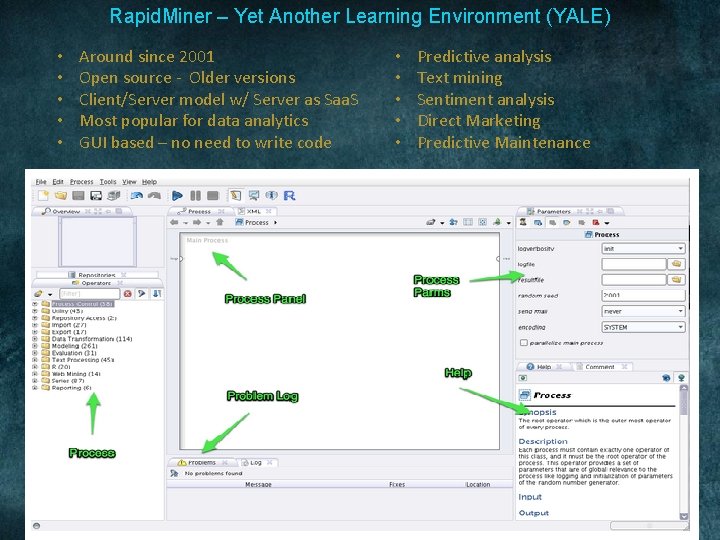Viewport: 720px width, 540px height.
Task: Click the Redo arrow in toolbar
Action: pos(154,196)
